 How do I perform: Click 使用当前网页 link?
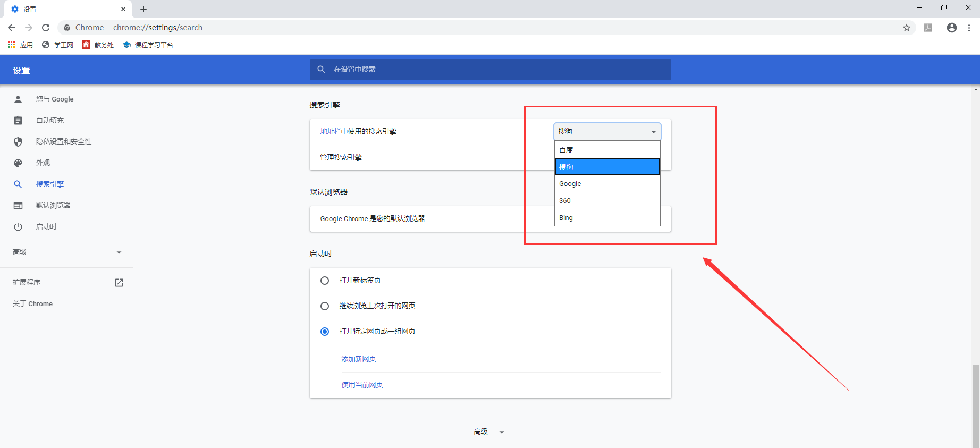(362, 385)
